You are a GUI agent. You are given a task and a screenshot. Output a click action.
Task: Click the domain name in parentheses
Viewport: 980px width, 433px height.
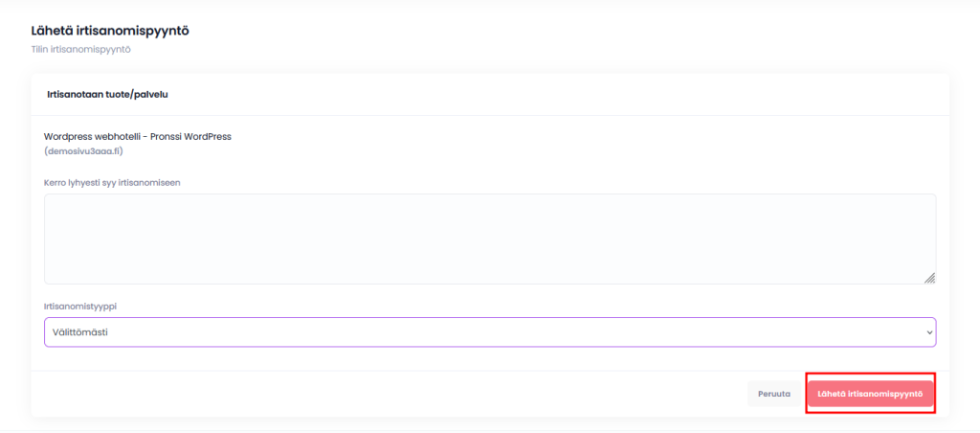[x=83, y=151]
